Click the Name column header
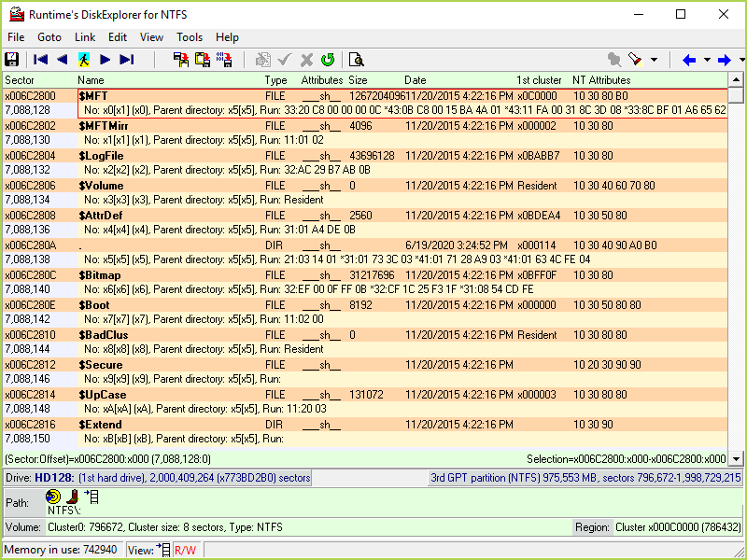Image resolution: width=747 pixels, height=560 pixels. pyautogui.click(x=92, y=80)
